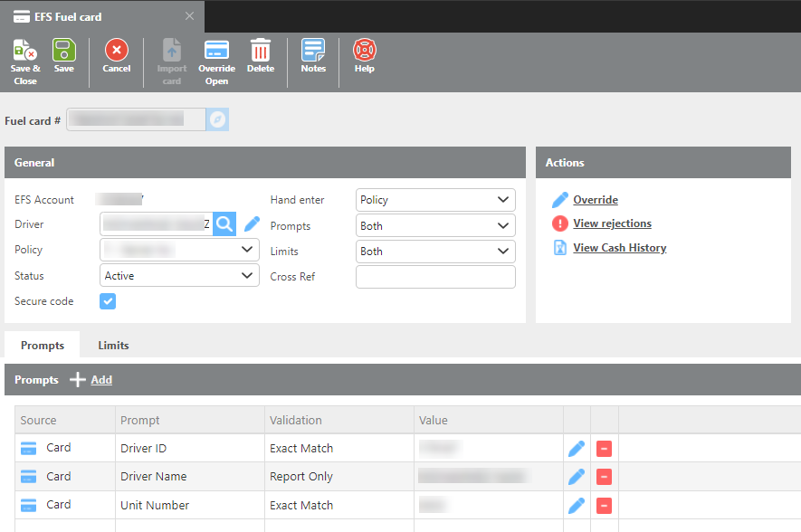The width and height of the screenshot is (801, 532).
Task: Open Help lifebuoy icon
Action: pyautogui.click(x=365, y=51)
